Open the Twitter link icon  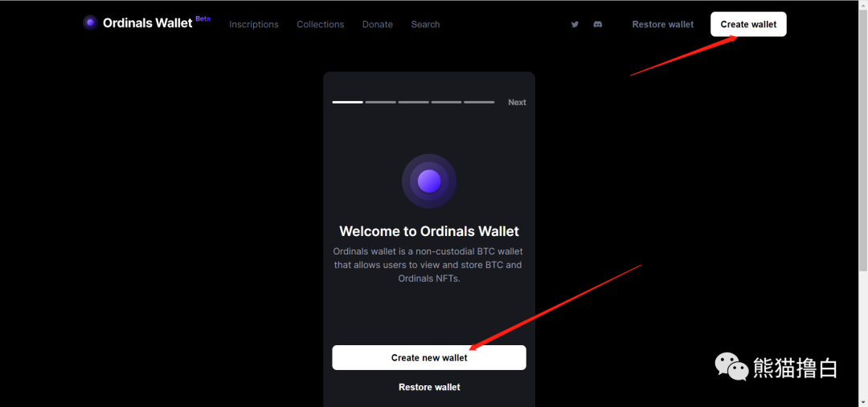tap(575, 24)
